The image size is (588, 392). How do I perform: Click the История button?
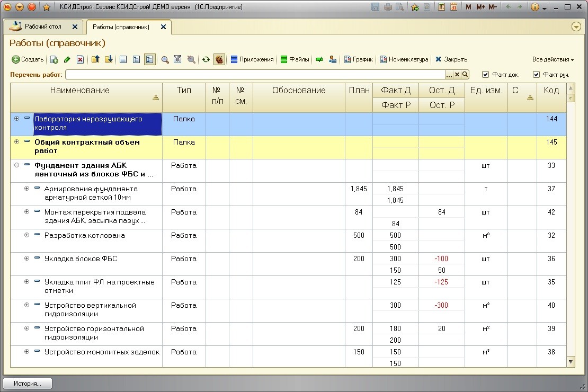28,383
